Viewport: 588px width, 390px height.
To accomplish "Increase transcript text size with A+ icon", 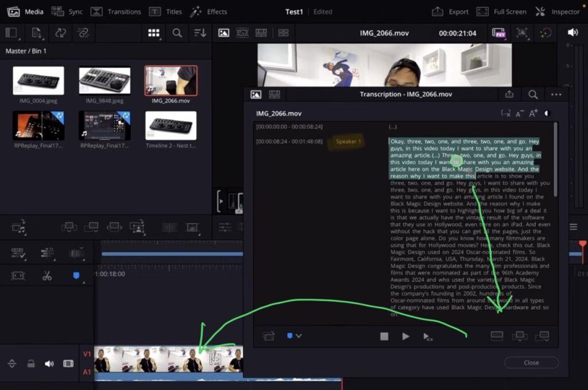I will pyautogui.click(x=532, y=113).
